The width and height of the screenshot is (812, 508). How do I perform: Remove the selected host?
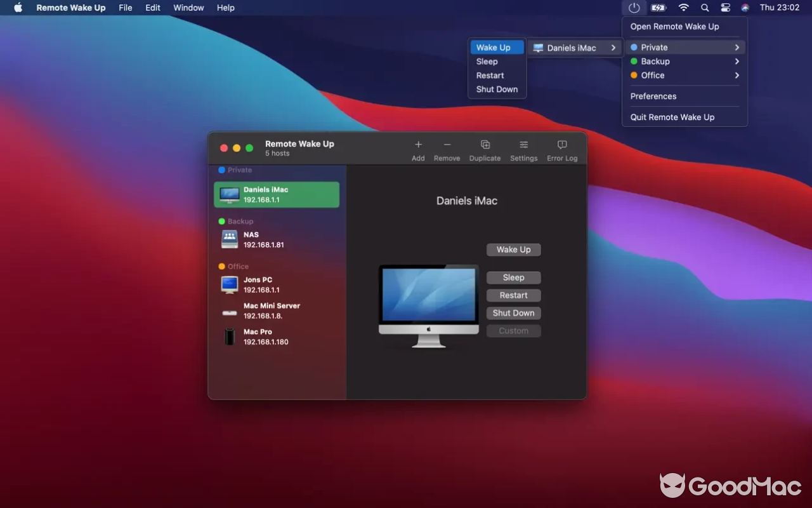(x=447, y=149)
